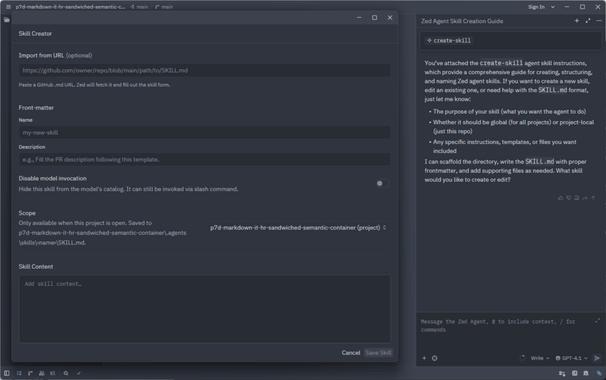
Task: Focus the Import from URL field
Action: point(204,70)
